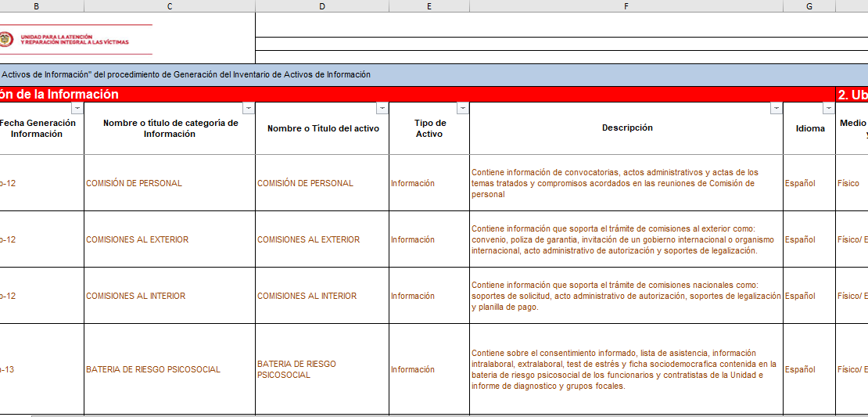Open filter dropdown for Idioma column
The image size is (868, 417).
pos(829,108)
